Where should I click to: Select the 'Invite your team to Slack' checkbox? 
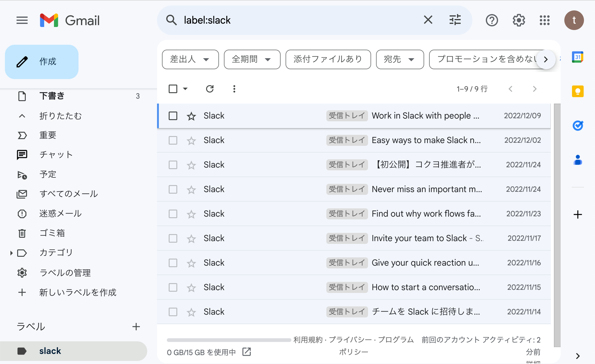point(173,238)
